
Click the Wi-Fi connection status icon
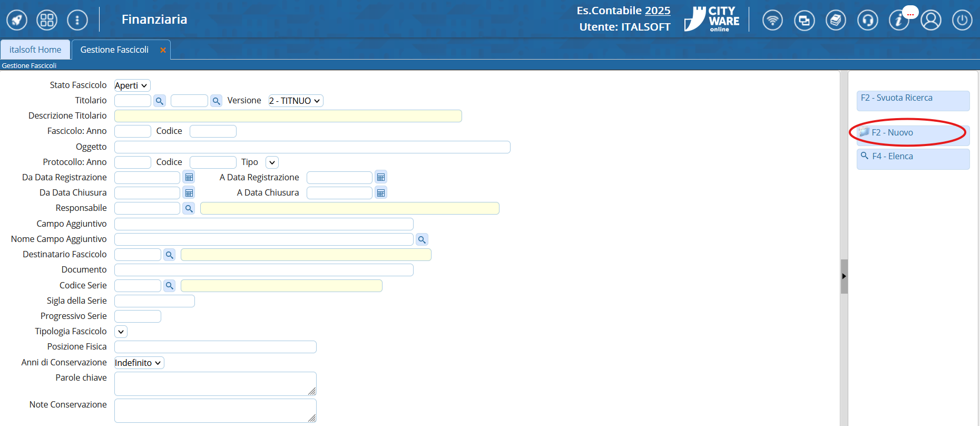tap(772, 21)
